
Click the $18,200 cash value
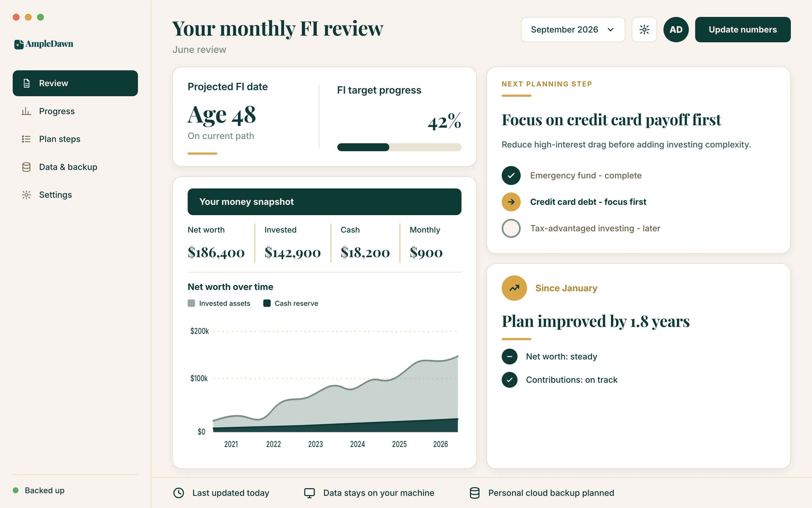click(365, 252)
